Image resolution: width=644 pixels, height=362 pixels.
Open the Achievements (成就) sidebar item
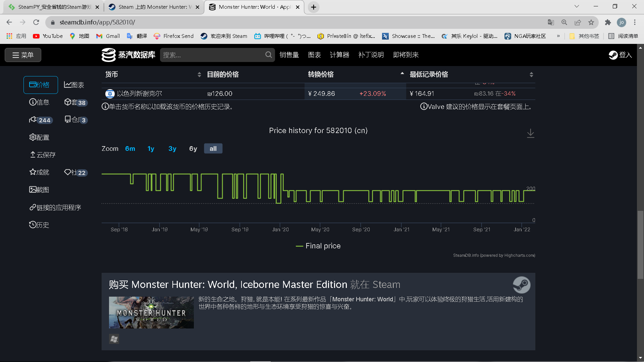coord(39,172)
